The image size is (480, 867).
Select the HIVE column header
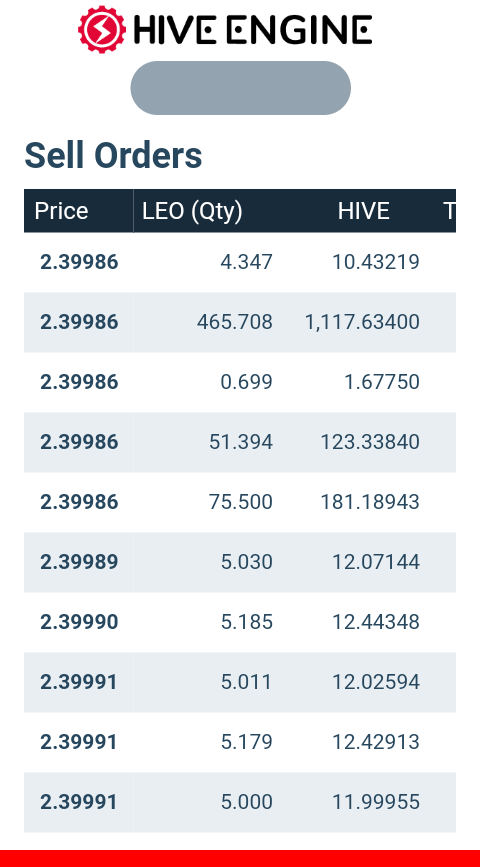[363, 211]
